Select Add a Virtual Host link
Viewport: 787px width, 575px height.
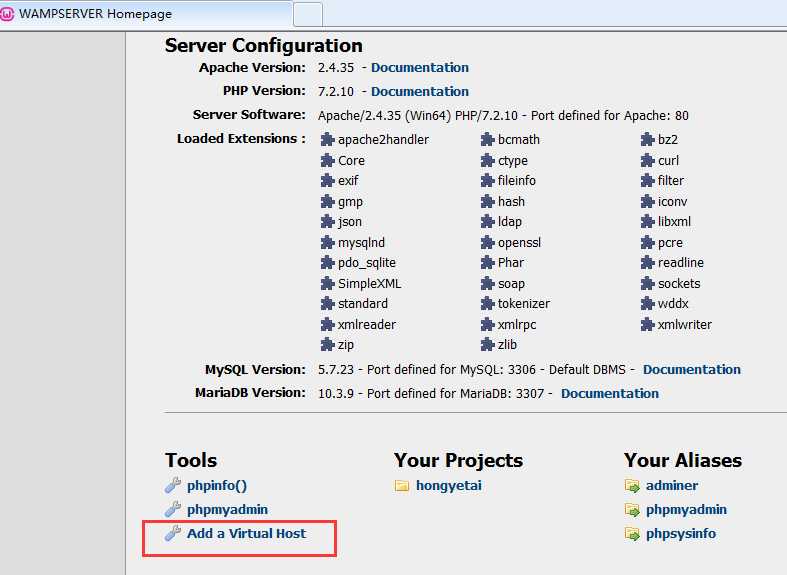[246, 533]
